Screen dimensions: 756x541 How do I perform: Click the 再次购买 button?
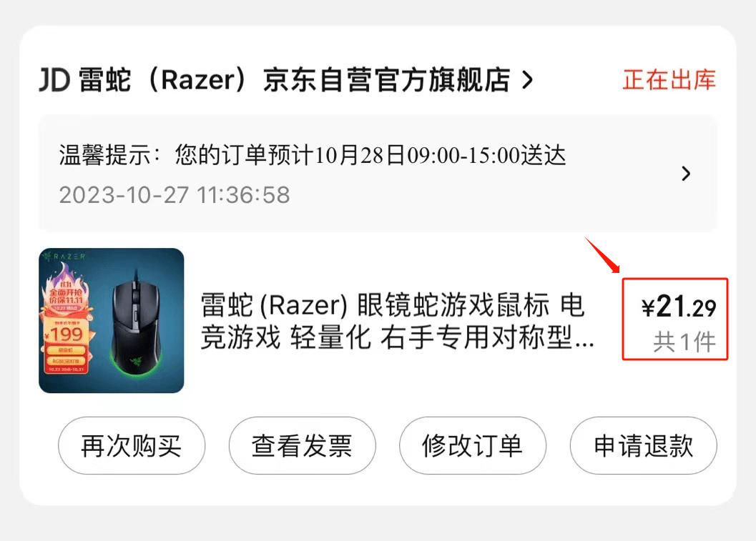[132, 446]
